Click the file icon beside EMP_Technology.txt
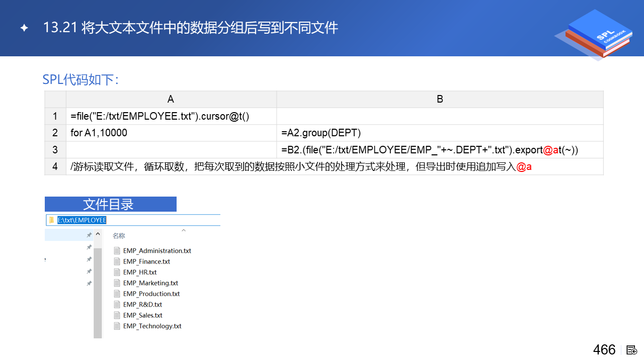This screenshot has width=644, height=362. (117, 326)
